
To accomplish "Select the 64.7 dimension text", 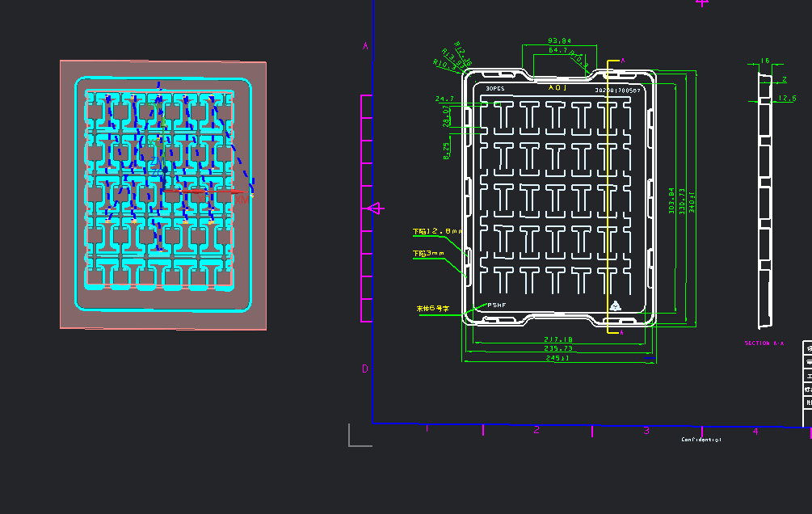I will (558, 50).
